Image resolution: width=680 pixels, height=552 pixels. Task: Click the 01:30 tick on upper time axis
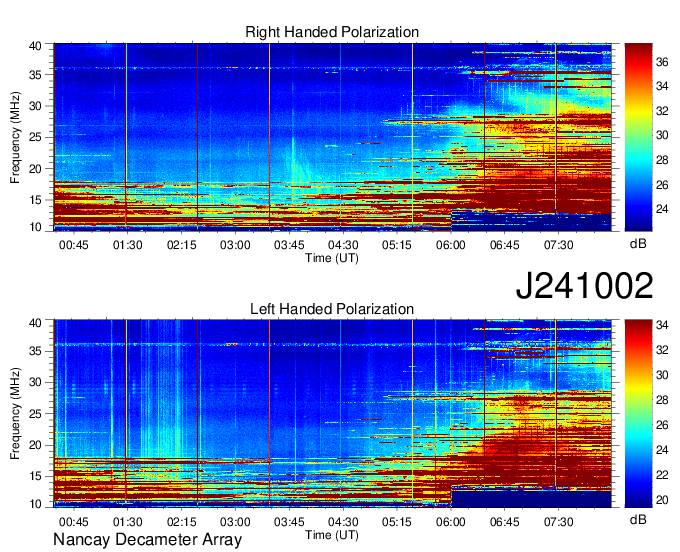pos(128,245)
